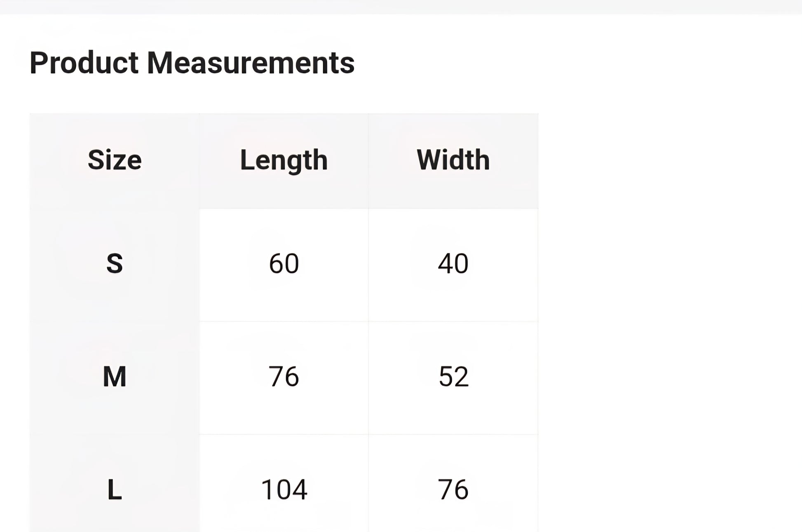The height and width of the screenshot is (532, 802).
Task: Click the blank area right of the table
Action: pos(668,288)
